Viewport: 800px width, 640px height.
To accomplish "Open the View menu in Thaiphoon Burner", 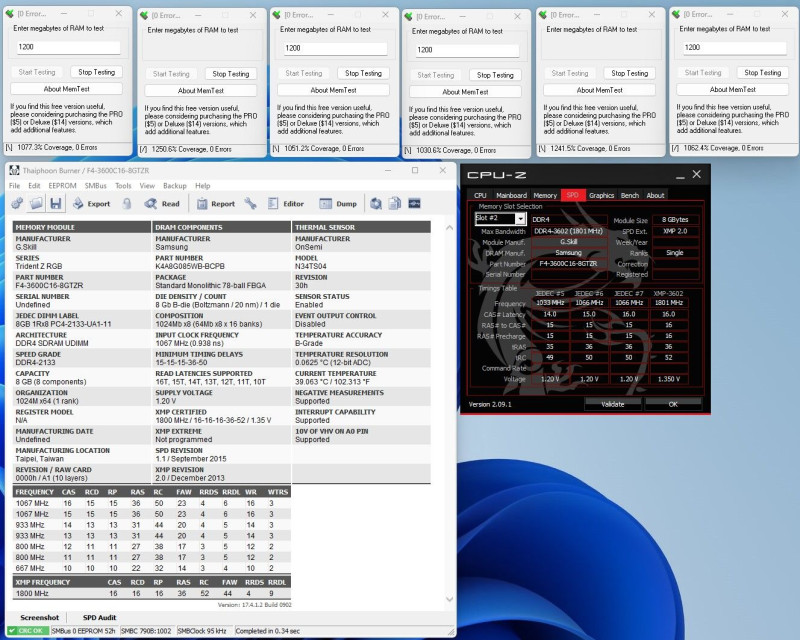I will 147,186.
